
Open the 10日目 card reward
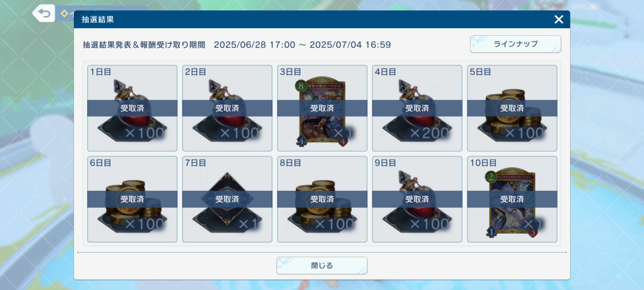512,199
